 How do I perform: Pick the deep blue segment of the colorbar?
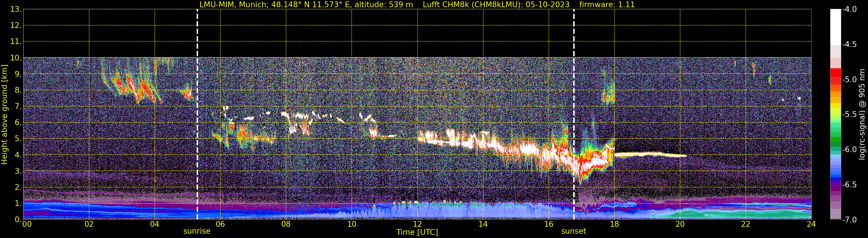[836, 179]
